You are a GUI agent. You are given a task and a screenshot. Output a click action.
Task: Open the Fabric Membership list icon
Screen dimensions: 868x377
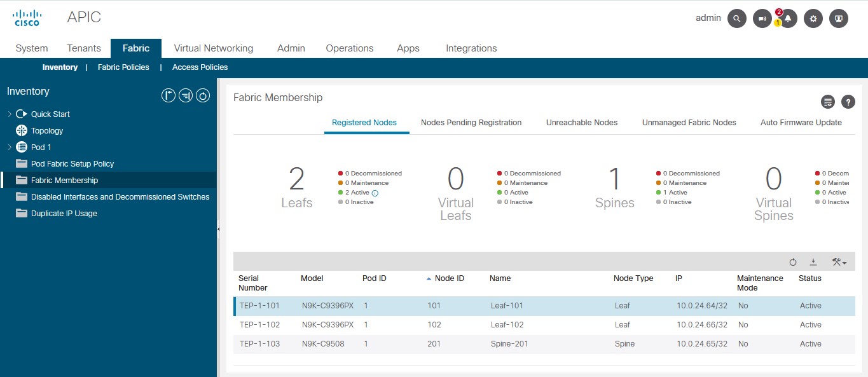[827, 102]
